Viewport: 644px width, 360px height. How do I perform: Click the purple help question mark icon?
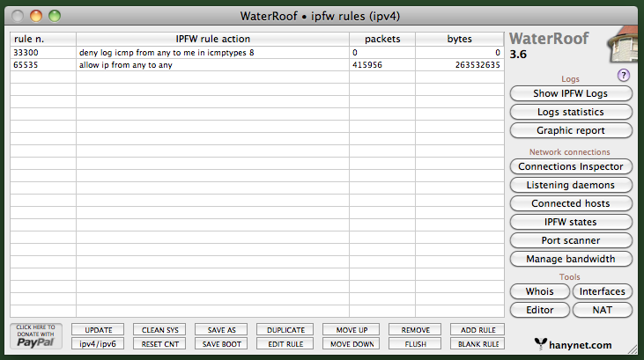point(624,76)
